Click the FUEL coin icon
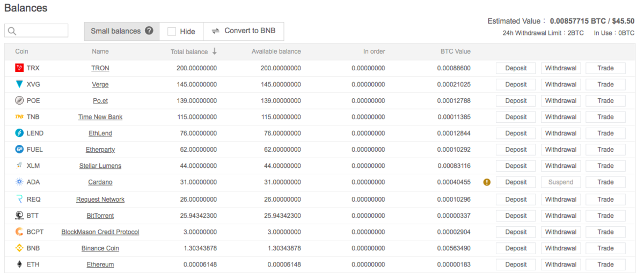The width and height of the screenshot is (644, 273). [x=19, y=150]
